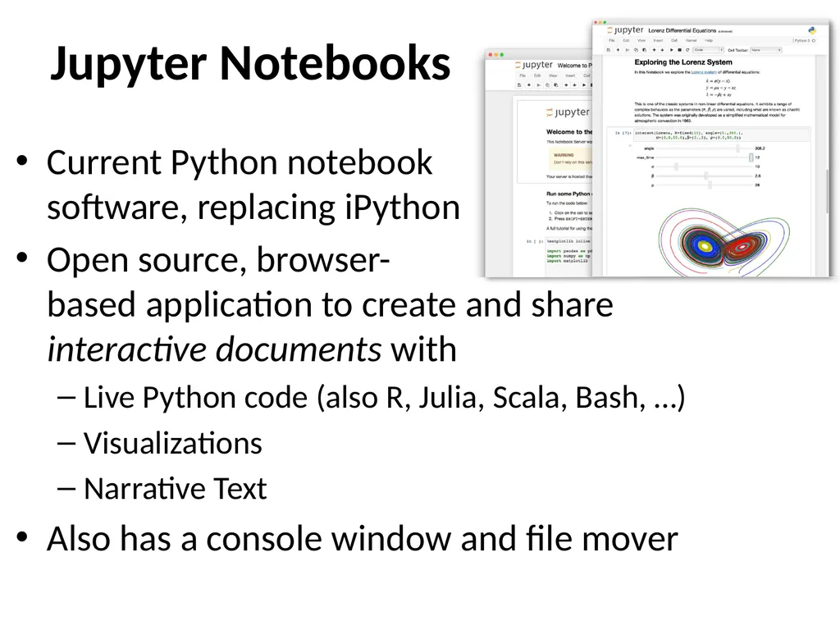Click 'interactive documents' italic text
The height and width of the screenshot is (630, 840).
[214, 349]
